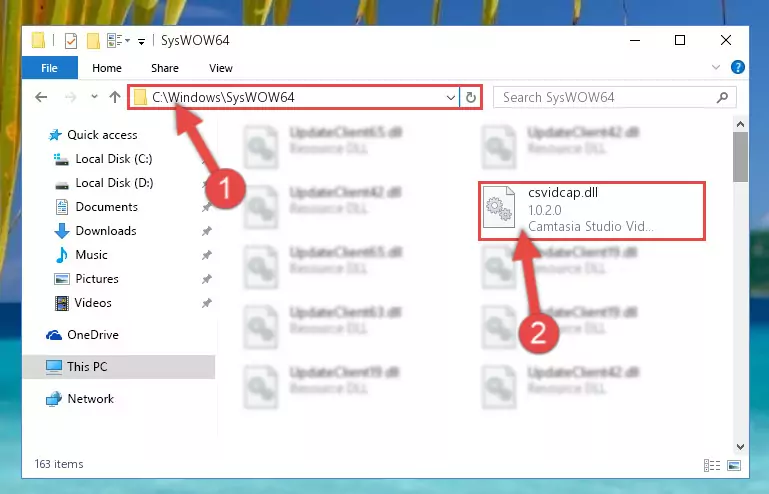Click the Properties checkmark icon in title bar
Viewport: 769px width, 494px height.
tap(71, 41)
